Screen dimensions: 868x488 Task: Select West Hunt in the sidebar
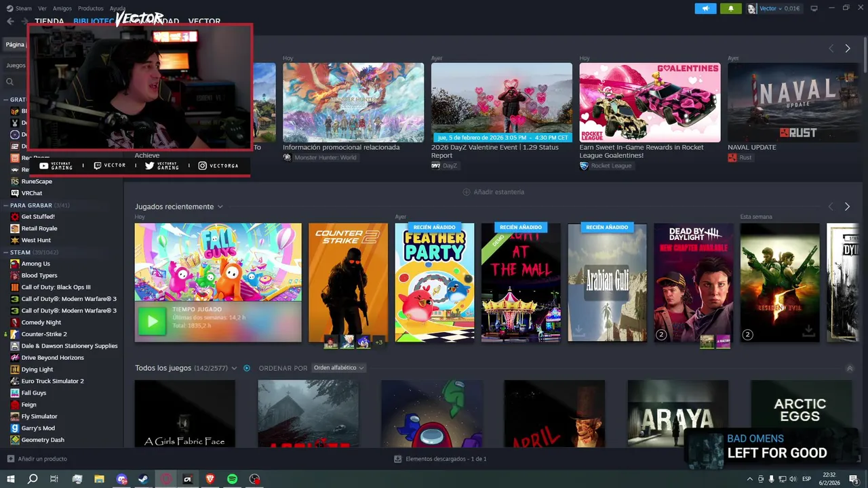pyautogui.click(x=36, y=240)
